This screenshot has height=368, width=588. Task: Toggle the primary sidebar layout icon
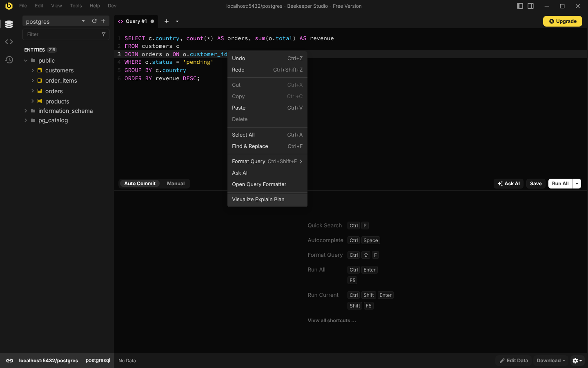[x=520, y=6]
